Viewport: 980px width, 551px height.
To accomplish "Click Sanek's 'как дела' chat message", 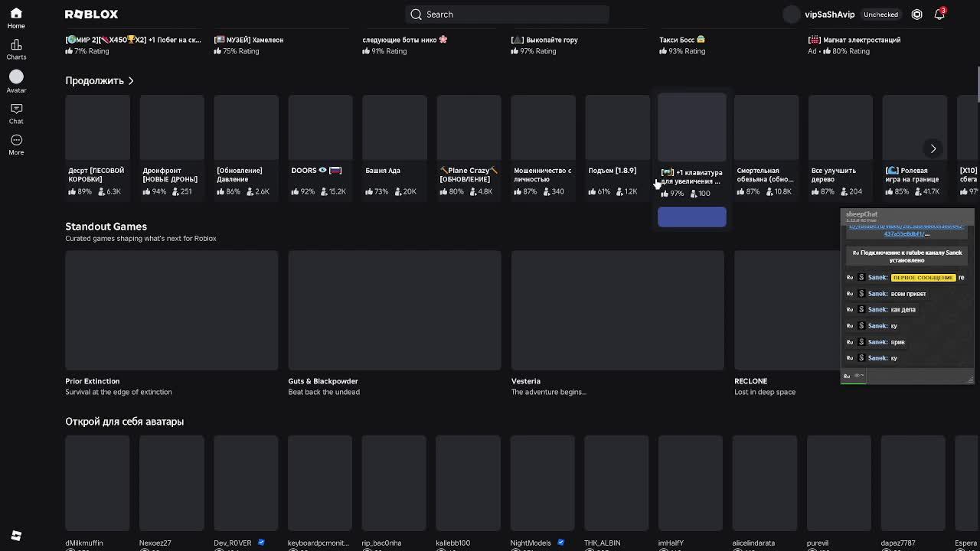I will tap(903, 310).
